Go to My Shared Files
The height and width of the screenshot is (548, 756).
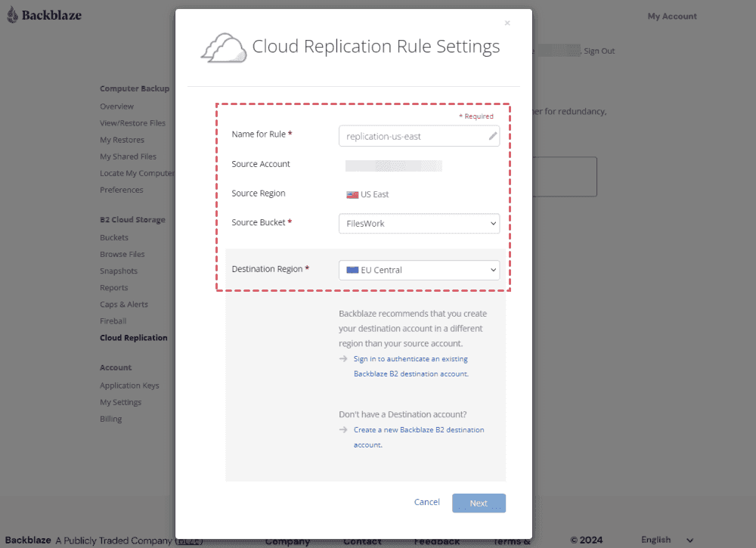(128, 156)
